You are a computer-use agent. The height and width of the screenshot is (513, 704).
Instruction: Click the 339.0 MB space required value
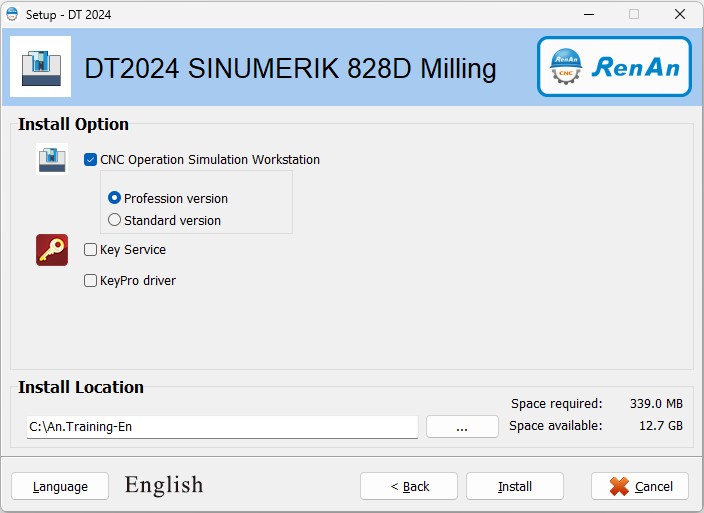point(656,403)
